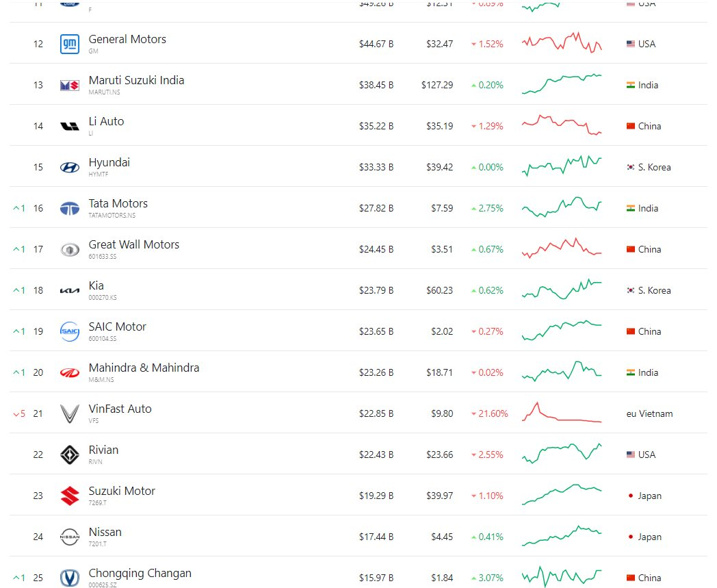Click the Tata Motors logo icon
This screenshot has height=588, width=717.
(x=70, y=208)
